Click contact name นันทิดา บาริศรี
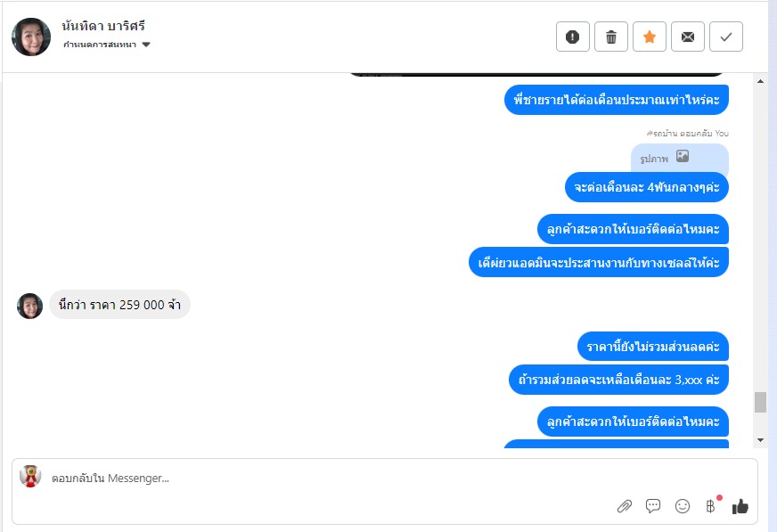Image resolution: width=777 pixels, height=532 pixels. [103, 26]
